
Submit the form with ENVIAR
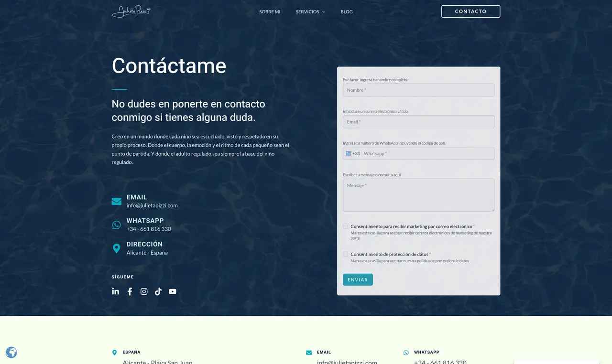(x=358, y=279)
